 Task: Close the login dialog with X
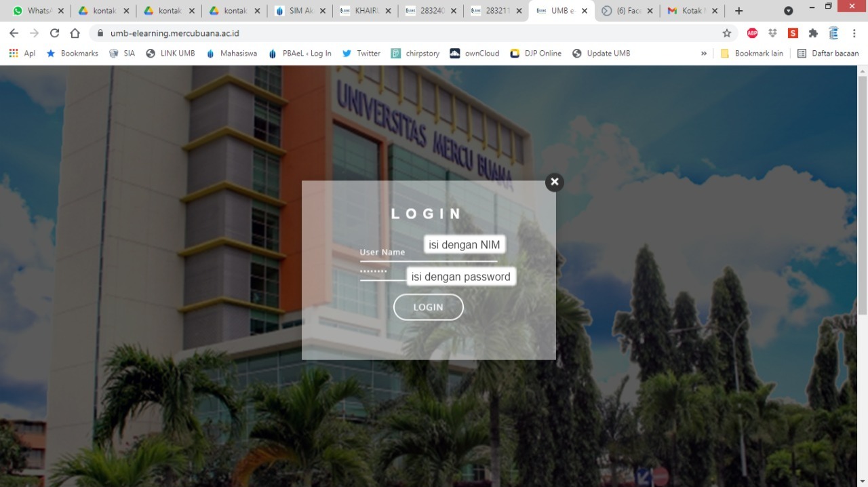[x=555, y=182]
